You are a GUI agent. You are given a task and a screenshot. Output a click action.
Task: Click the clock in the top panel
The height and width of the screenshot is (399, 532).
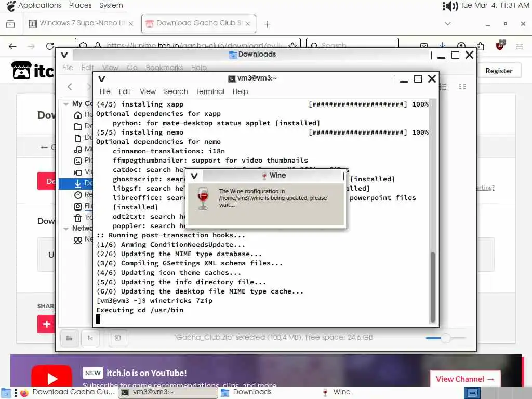(495, 5)
